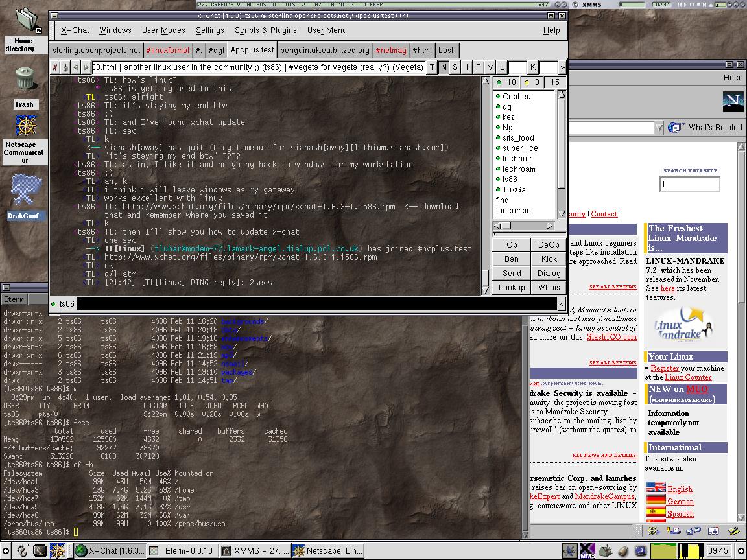Click the Trash can desktop icon
This screenshot has height=560, width=747.
pyautogui.click(x=24, y=79)
